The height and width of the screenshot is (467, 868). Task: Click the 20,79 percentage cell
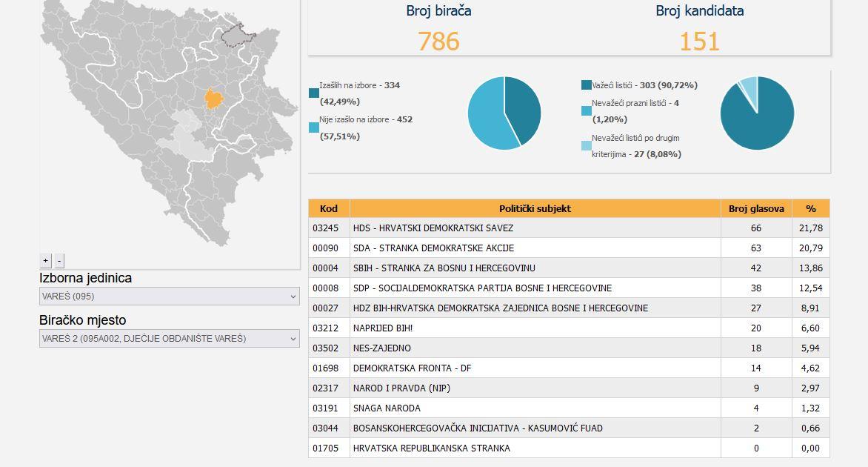click(x=811, y=248)
